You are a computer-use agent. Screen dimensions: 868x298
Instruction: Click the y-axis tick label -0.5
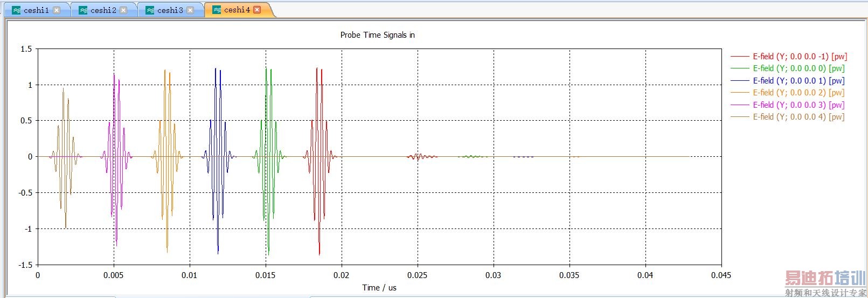tap(25, 193)
